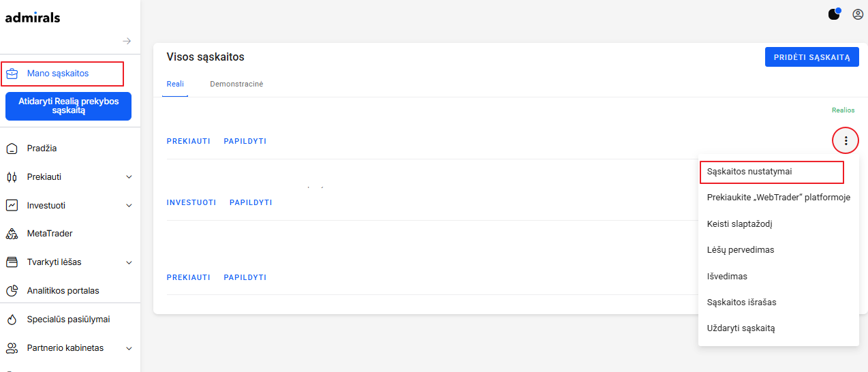The width and height of the screenshot is (868, 372).
Task: Click the Pradžia home icon
Action: click(x=12, y=149)
